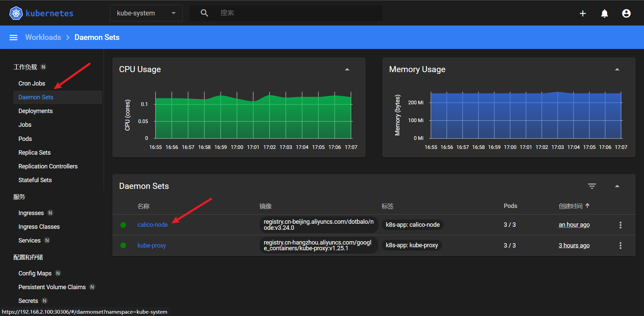Sort table by 名称 column header
644x316 pixels.
click(x=143, y=206)
